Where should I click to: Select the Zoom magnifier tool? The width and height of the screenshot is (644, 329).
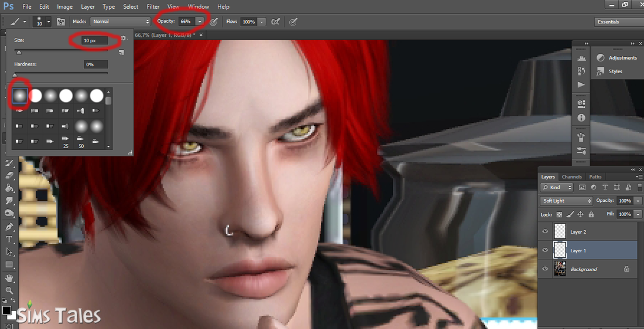coord(10,290)
